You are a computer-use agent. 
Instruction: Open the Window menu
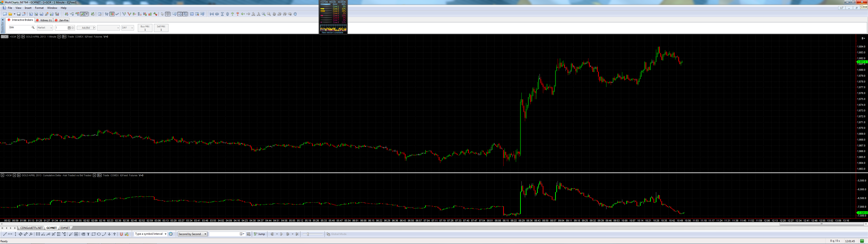(52, 8)
